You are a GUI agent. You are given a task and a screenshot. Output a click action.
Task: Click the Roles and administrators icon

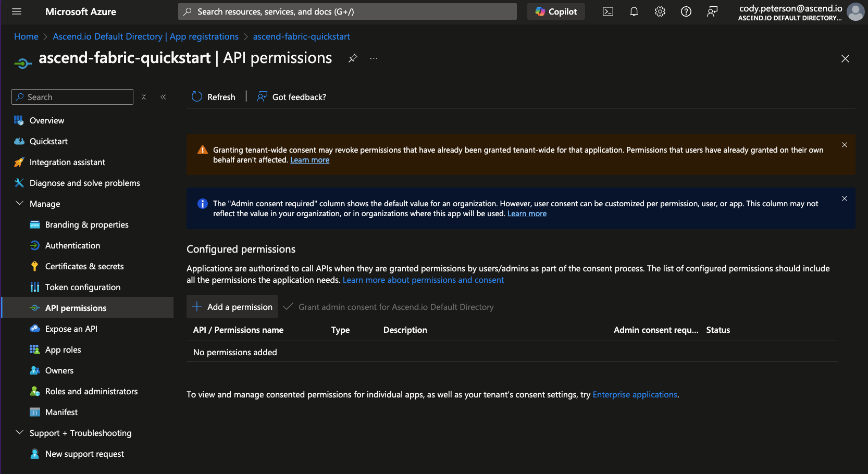click(x=35, y=391)
